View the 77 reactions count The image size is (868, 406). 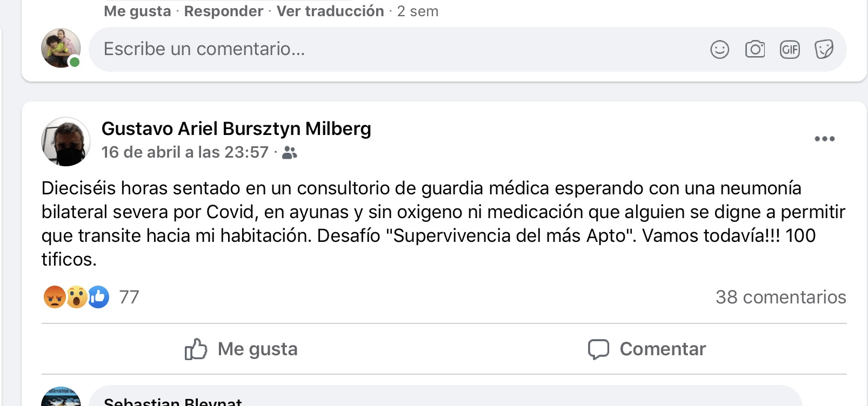click(129, 297)
